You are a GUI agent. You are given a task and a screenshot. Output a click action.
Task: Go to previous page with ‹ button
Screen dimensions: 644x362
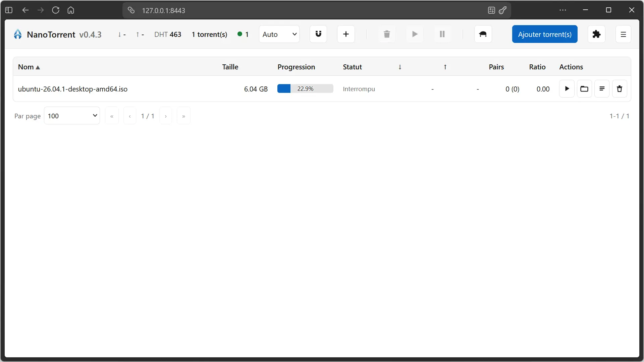tap(130, 116)
